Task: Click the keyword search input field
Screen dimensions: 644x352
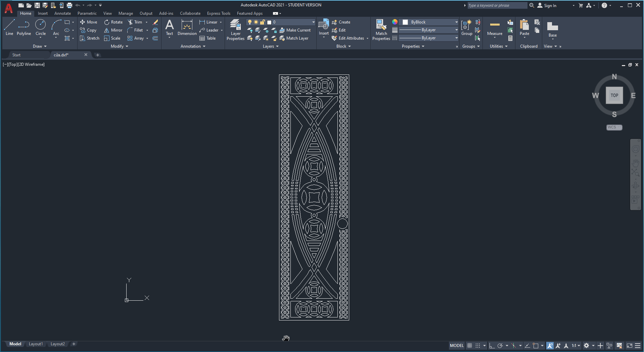Action: click(x=497, y=5)
